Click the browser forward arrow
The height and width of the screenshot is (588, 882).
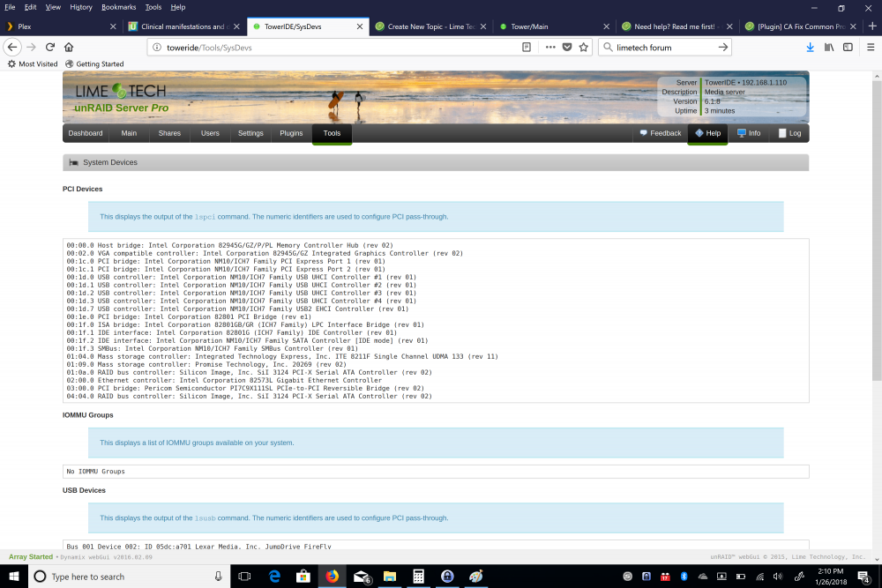(32, 48)
